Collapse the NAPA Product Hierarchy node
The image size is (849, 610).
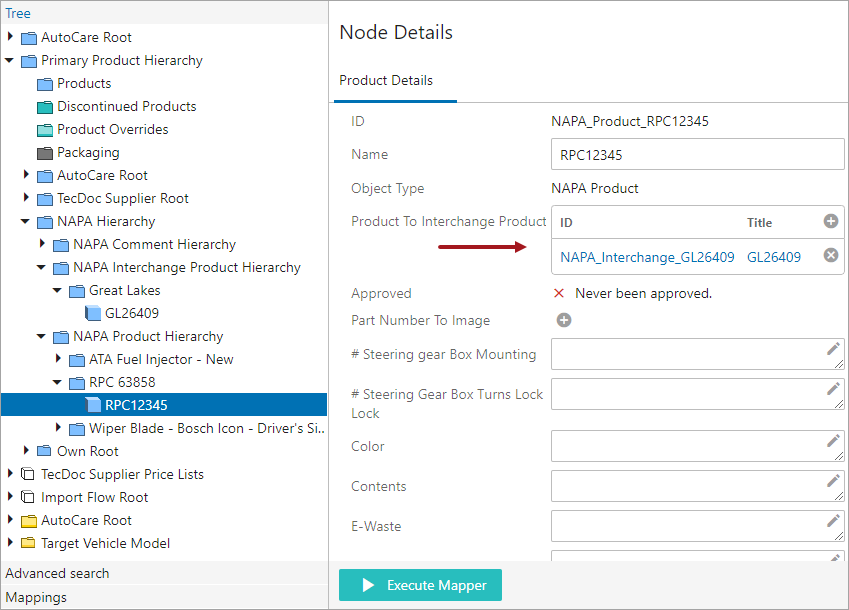click(41, 336)
